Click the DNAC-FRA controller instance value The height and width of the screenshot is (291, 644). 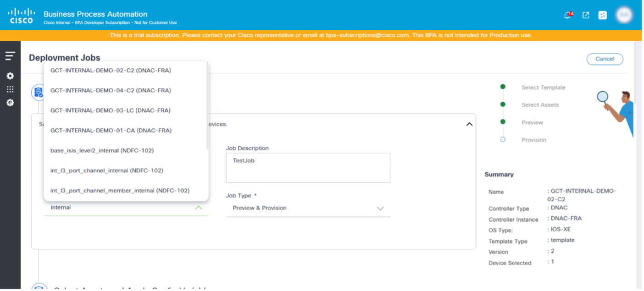pyautogui.click(x=566, y=219)
